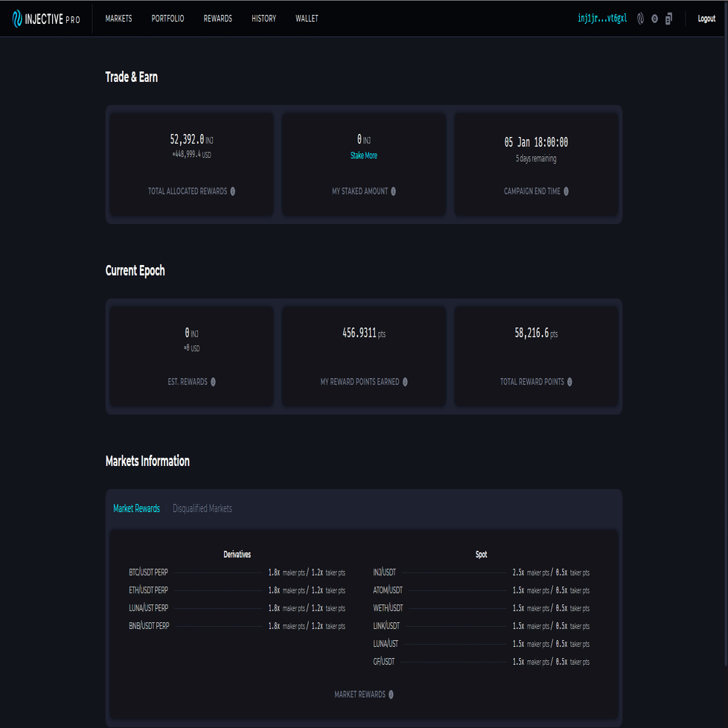Viewport: 728px width, 728px height.
Task: Click the 456.9311 pts value
Action: tap(363, 333)
